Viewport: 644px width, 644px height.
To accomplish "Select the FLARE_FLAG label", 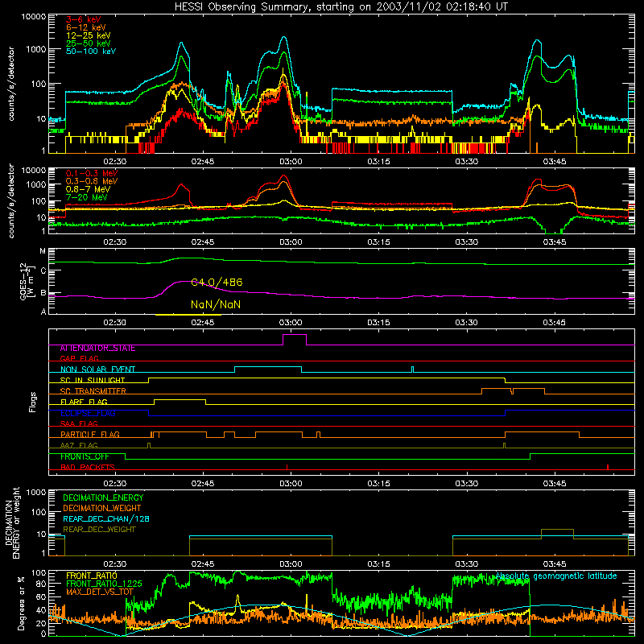I will tap(84, 402).
